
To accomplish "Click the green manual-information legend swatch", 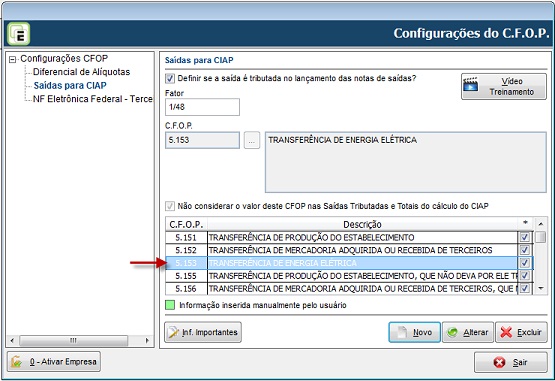I will tap(170, 305).
